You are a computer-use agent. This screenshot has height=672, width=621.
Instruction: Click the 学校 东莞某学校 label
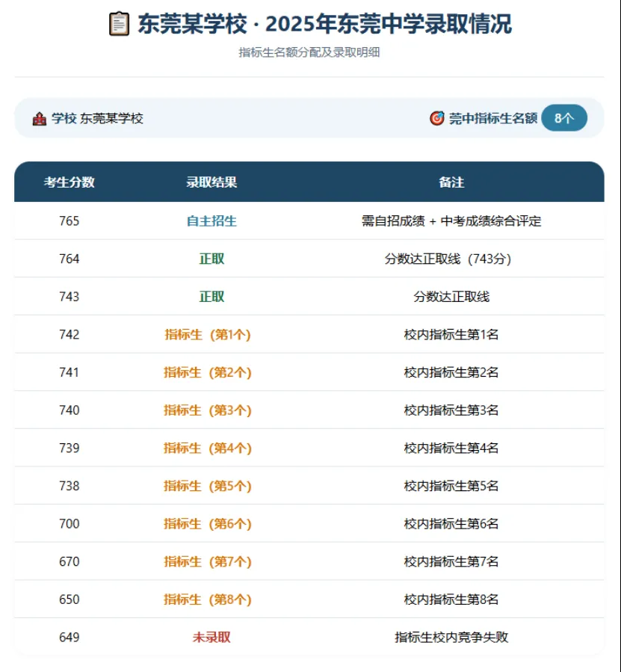pos(97,118)
